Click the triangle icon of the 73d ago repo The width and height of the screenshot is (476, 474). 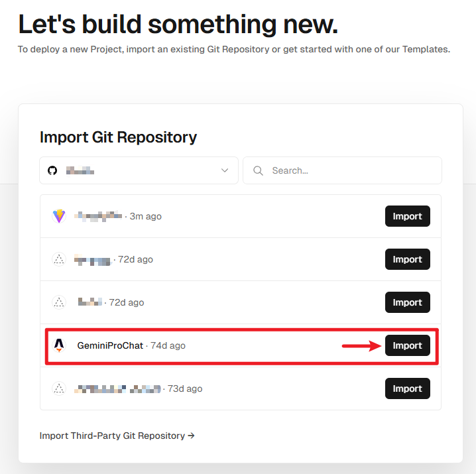tap(59, 388)
